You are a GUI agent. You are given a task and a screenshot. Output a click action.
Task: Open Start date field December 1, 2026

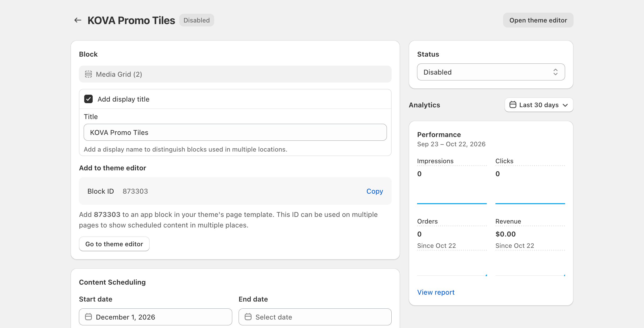click(x=155, y=317)
